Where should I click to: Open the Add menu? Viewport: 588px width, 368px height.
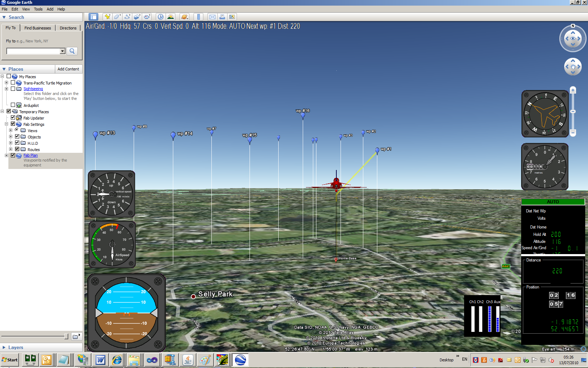[50, 9]
